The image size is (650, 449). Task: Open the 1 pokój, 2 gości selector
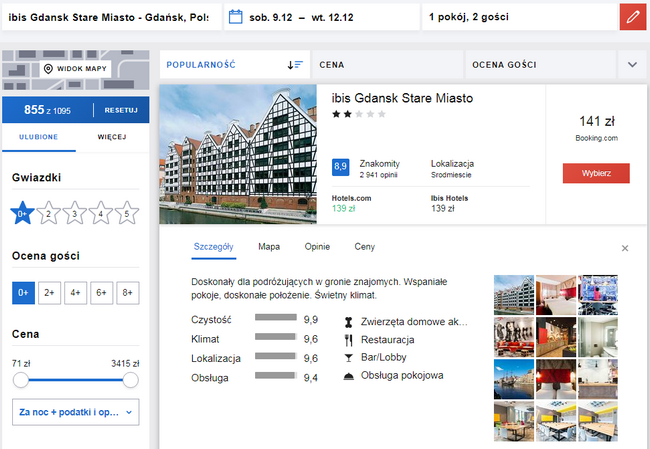tap(520, 17)
